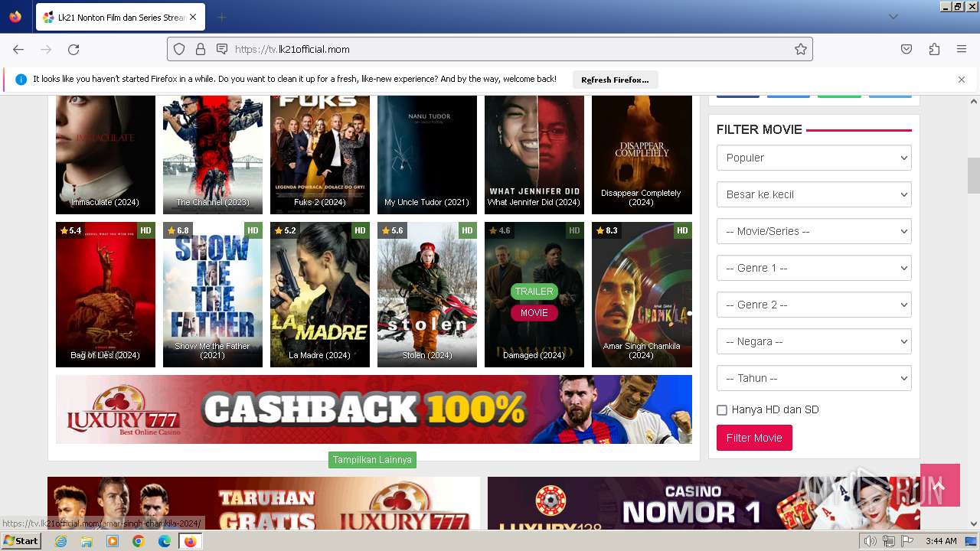
Task: Click the HD badge on La Madre
Action: (x=360, y=230)
